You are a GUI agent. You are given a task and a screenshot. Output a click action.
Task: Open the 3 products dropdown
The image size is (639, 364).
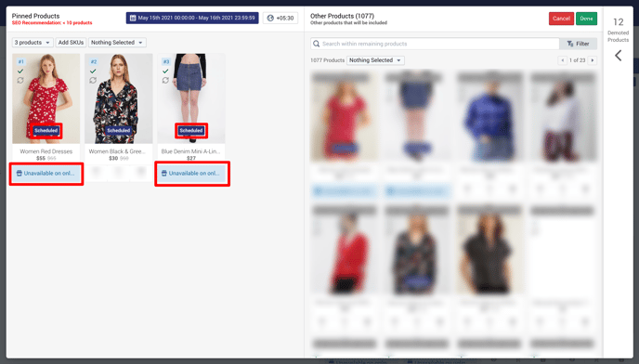click(33, 43)
